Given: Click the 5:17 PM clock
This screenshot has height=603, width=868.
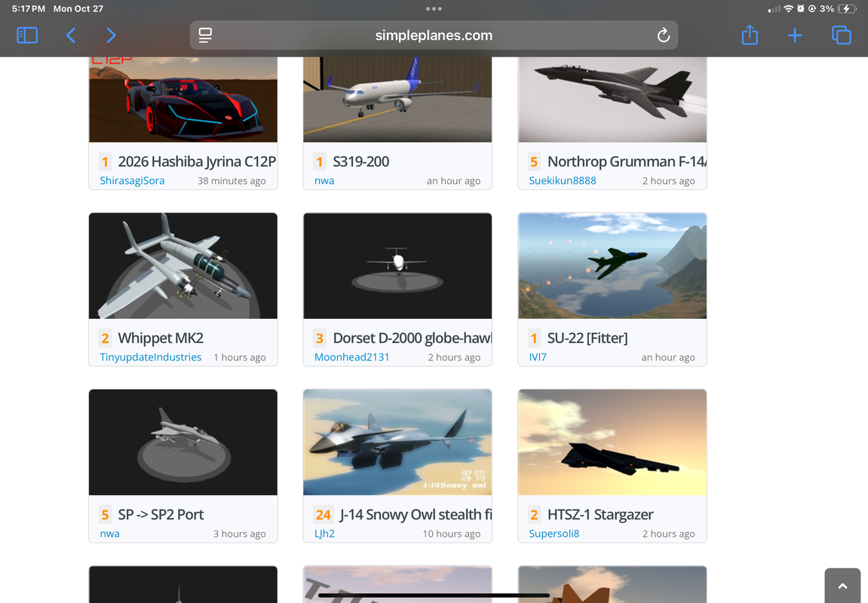Looking at the screenshot, I should (x=28, y=9).
